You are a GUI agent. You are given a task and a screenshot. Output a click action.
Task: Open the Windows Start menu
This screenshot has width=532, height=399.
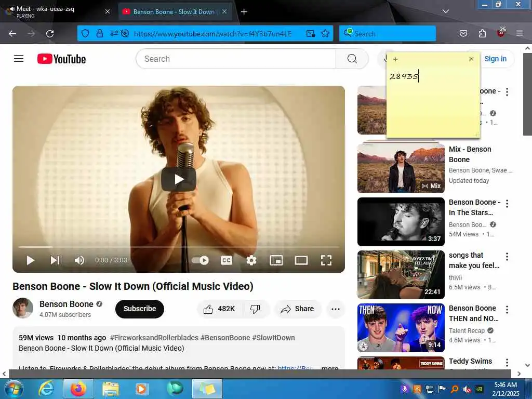click(x=14, y=389)
